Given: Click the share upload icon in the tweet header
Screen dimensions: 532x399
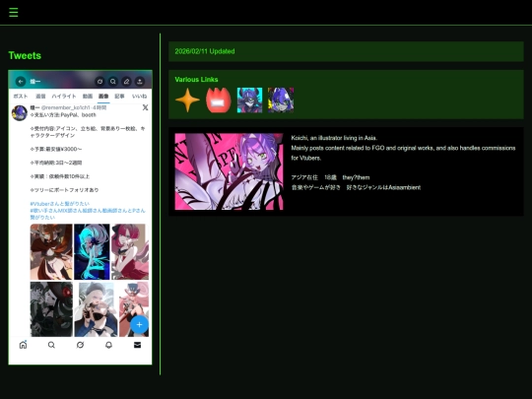Looking at the screenshot, I should (140, 82).
